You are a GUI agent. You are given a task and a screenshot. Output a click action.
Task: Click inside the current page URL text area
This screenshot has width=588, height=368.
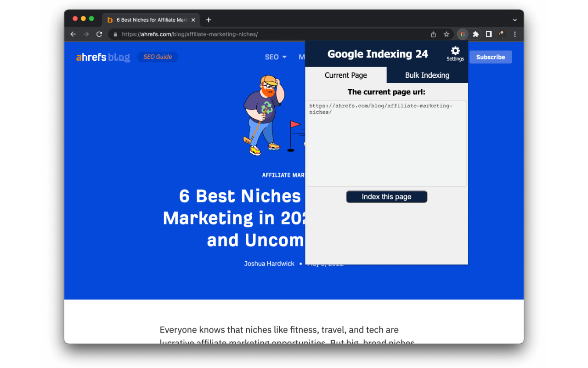386,143
